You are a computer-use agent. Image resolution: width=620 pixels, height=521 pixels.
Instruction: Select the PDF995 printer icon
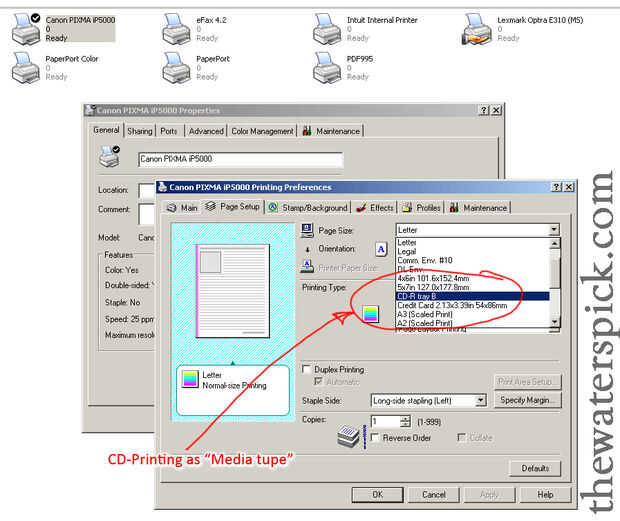[327, 68]
